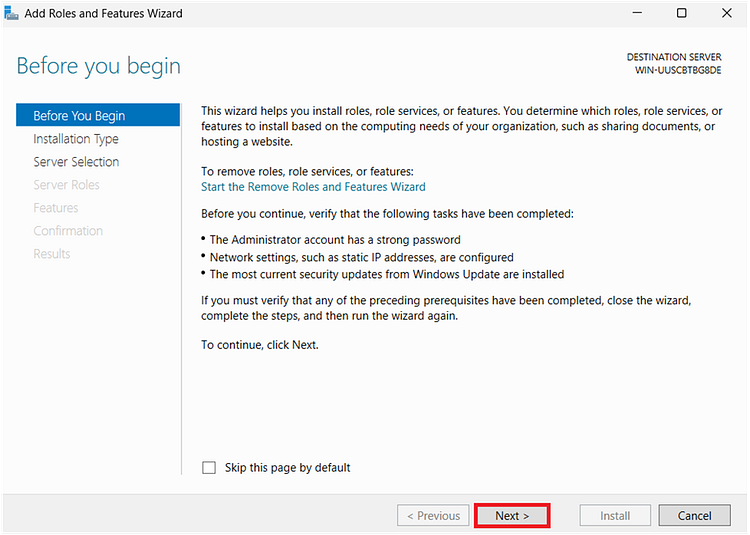Click the Next button

click(512, 515)
